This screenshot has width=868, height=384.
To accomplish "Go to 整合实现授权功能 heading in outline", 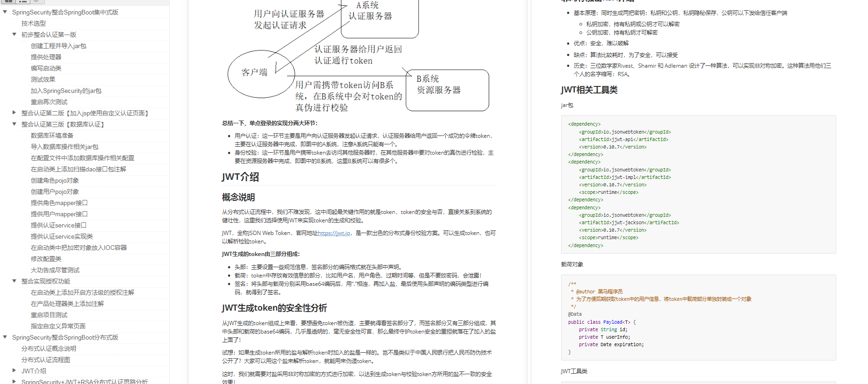I will tap(46, 281).
